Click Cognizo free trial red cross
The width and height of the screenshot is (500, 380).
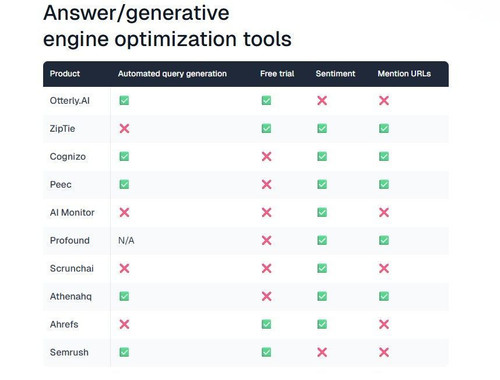266,156
